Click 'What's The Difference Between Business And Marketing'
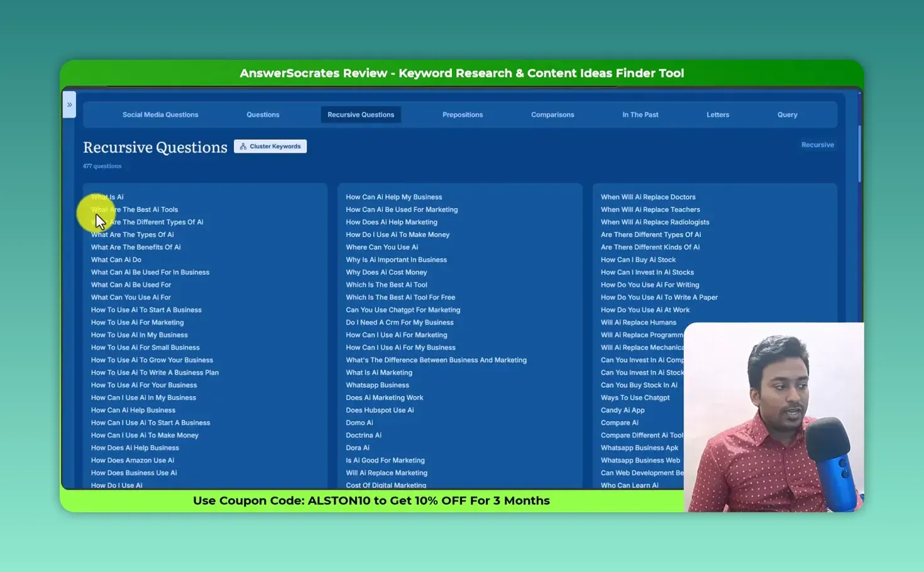 pos(436,361)
